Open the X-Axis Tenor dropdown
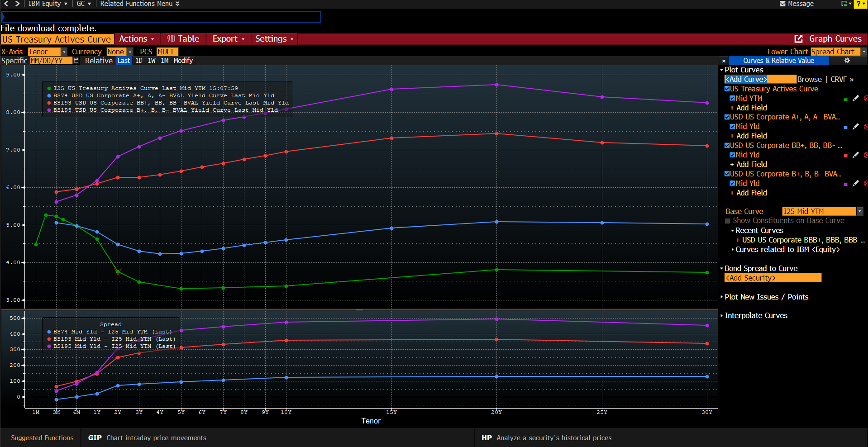 (64, 52)
